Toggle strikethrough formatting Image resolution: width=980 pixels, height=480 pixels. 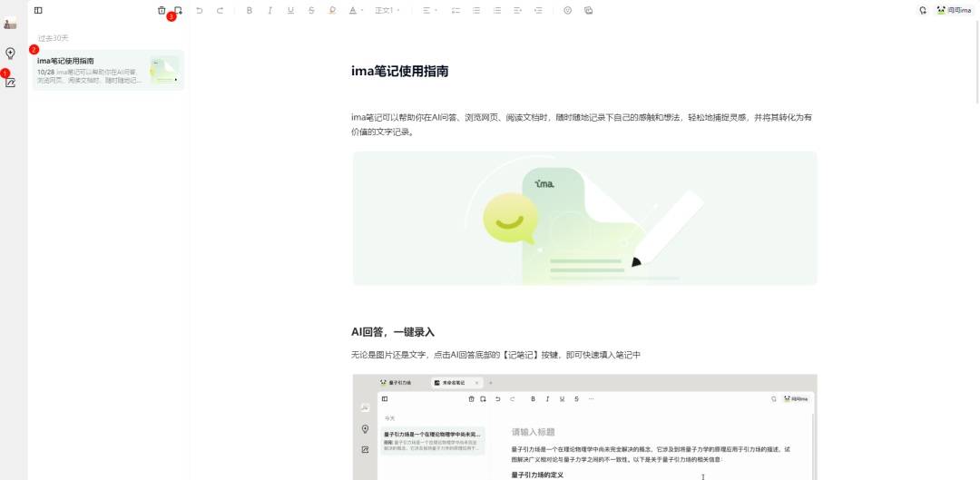click(311, 11)
